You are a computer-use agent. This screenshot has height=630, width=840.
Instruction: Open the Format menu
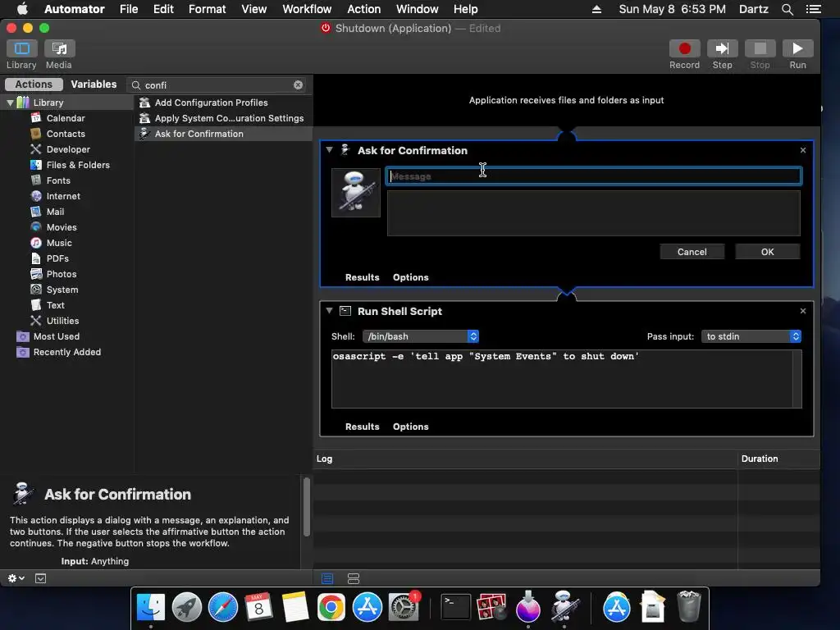208,9
